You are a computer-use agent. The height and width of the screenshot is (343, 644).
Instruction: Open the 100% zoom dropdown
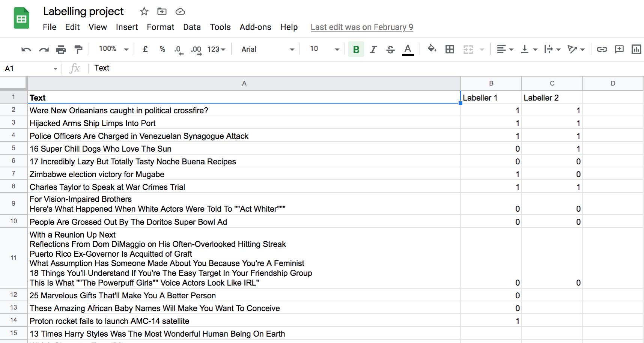(x=113, y=49)
